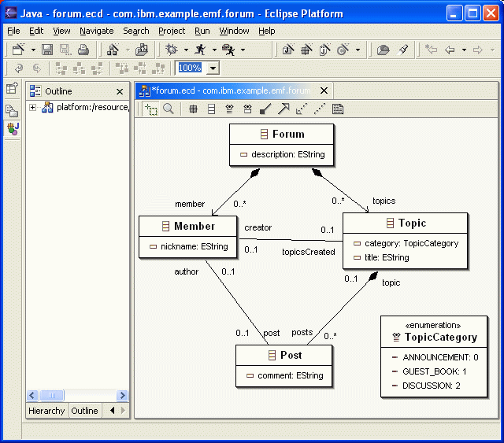The width and height of the screenshot is (504, 443).
Task: Open the File menu
Action: [13, 31]
